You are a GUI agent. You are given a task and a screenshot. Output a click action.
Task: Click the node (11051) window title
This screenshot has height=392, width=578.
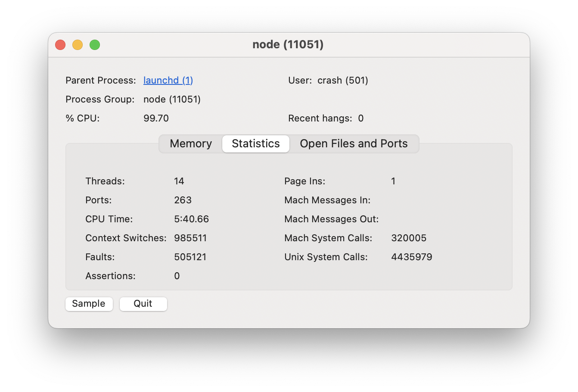coord(288,44)
